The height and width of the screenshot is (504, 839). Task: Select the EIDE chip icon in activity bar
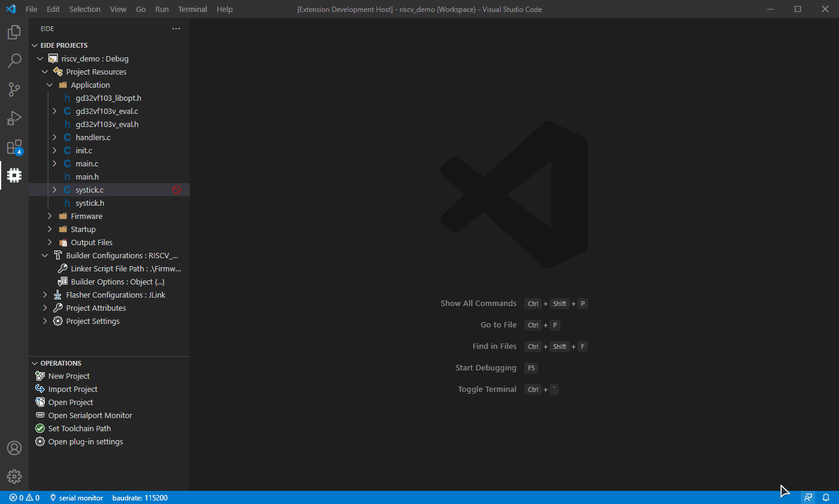coord(14,175)
